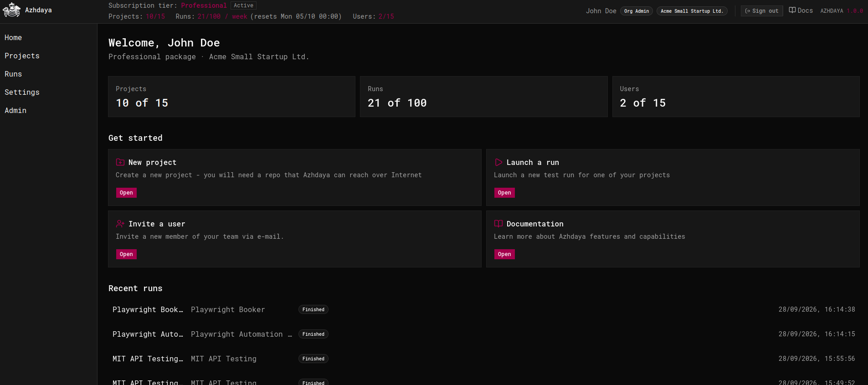Viewport: 868px width, 385px height.
Task: Open Runs in the sidebar
Action: coord(13,74)
